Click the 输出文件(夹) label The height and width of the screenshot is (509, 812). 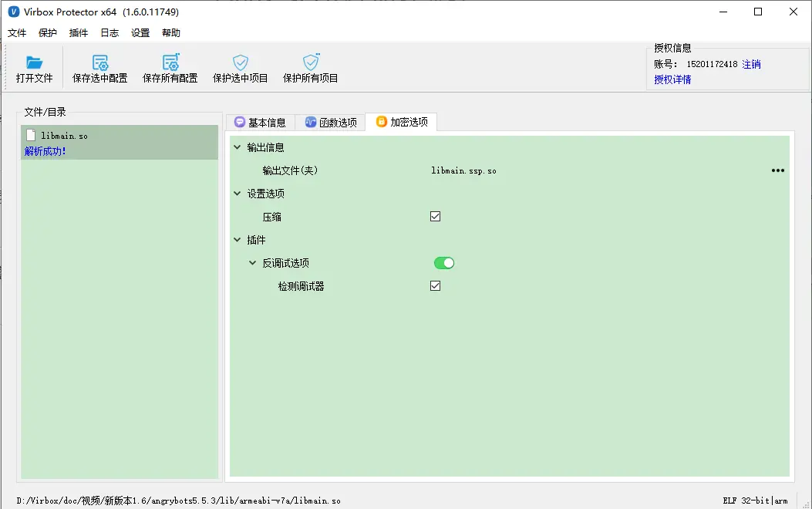(x=290, y=170)
